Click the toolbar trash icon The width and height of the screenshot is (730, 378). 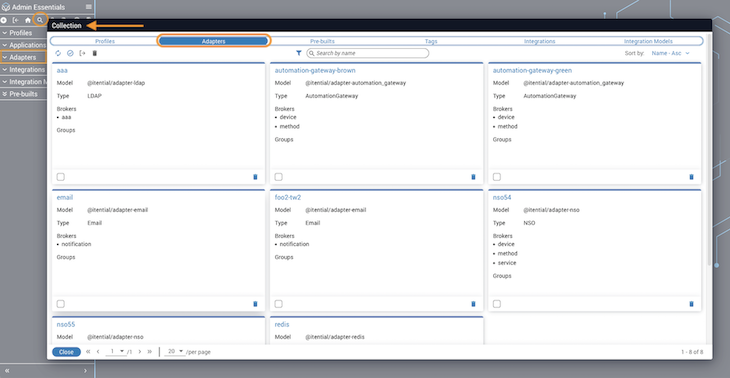[x=95, y=54]
